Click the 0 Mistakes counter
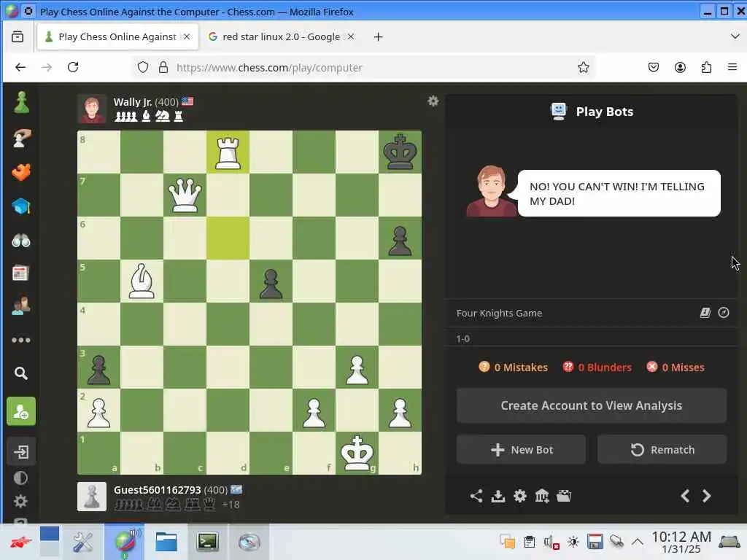 point(513,367)
